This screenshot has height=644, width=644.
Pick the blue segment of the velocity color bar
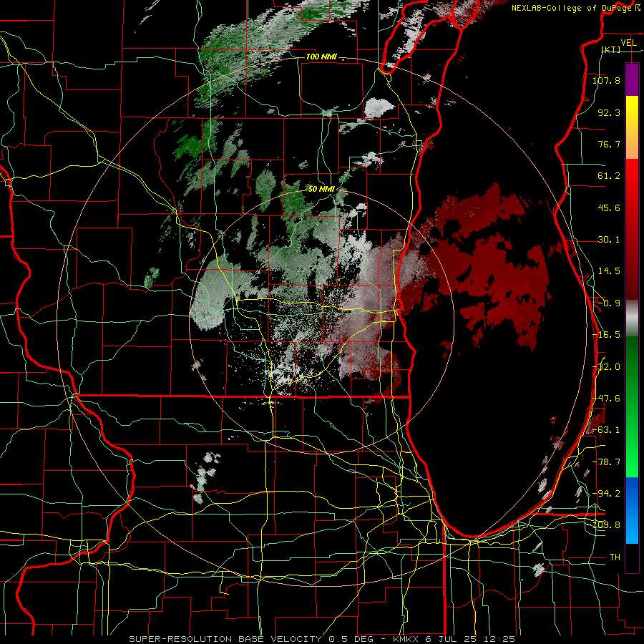[x=632, y=510]
